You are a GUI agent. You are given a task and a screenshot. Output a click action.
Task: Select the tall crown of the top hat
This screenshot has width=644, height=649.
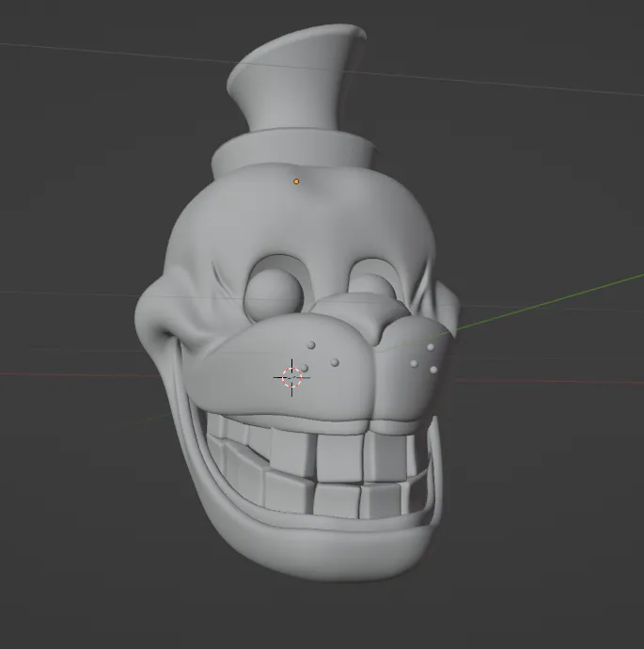coord(296,78)
